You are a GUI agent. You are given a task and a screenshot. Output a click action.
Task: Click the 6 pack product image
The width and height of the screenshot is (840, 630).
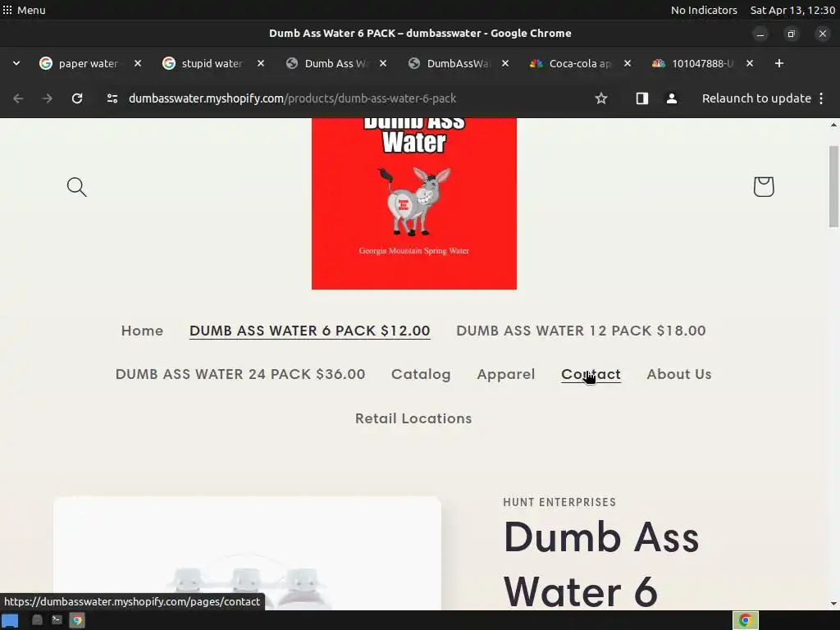[247, 553]
